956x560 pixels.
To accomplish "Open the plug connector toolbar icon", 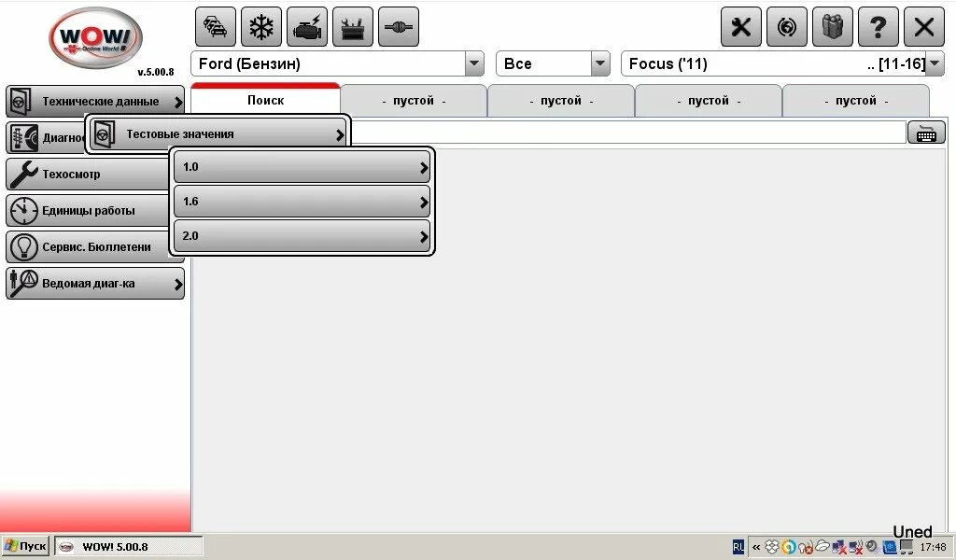I will pyautogui.click(x=398, y=27).
